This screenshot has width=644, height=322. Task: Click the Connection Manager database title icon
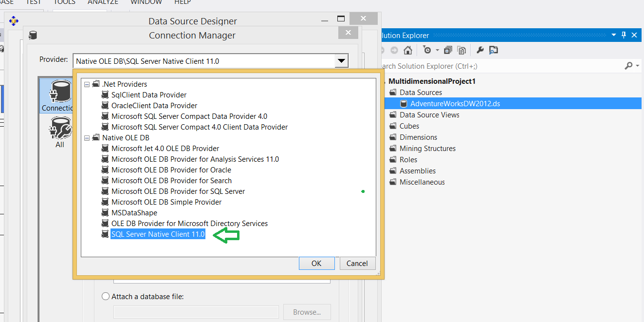[x=33, y=35]
